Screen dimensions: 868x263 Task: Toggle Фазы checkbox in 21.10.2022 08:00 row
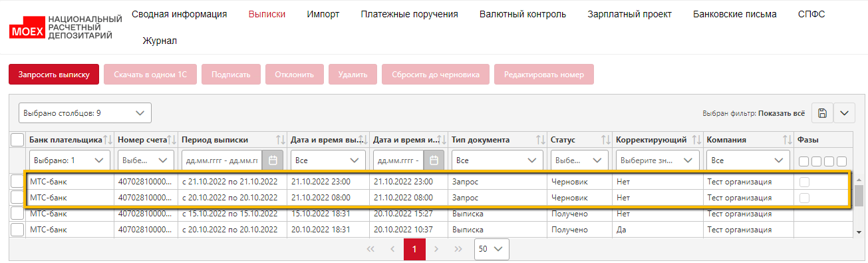805,198
